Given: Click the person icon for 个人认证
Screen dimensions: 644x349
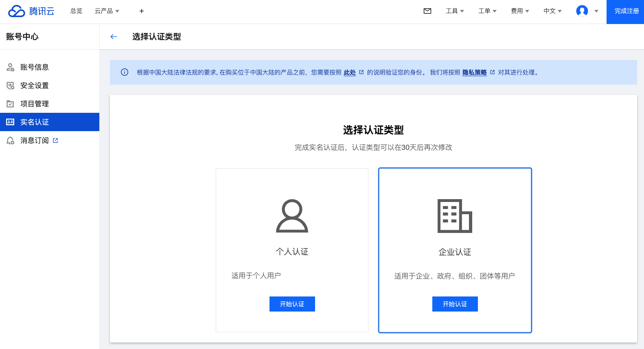Looking at the screenshot, I should (x=292, y=216).
